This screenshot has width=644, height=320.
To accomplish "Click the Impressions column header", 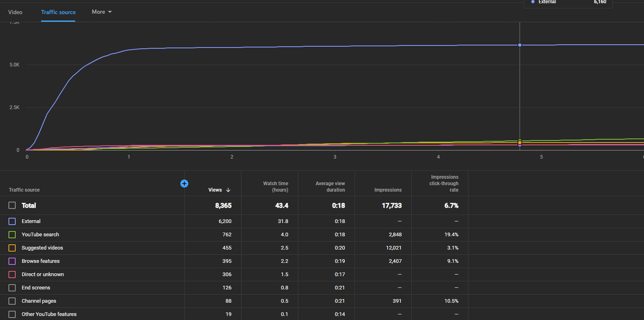I will click(x=388, y=190).
